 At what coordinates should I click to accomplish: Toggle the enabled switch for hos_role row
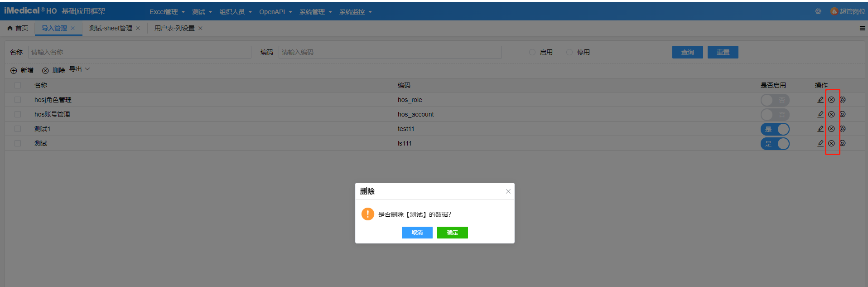tap(775, 100)
